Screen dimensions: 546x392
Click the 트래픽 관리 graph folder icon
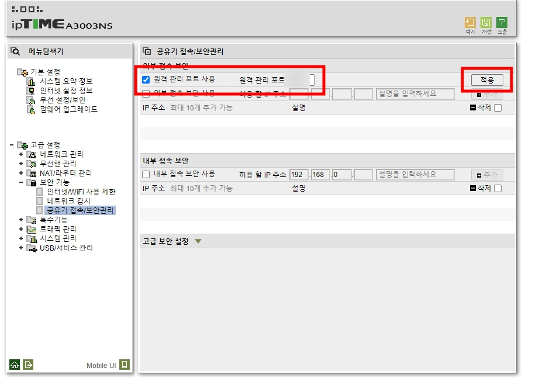coord(32,229)
